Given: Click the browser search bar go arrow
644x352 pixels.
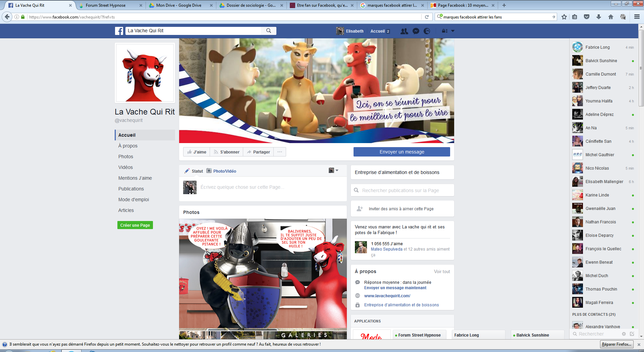Looking at the screenshot, I should tap(553, 17).
